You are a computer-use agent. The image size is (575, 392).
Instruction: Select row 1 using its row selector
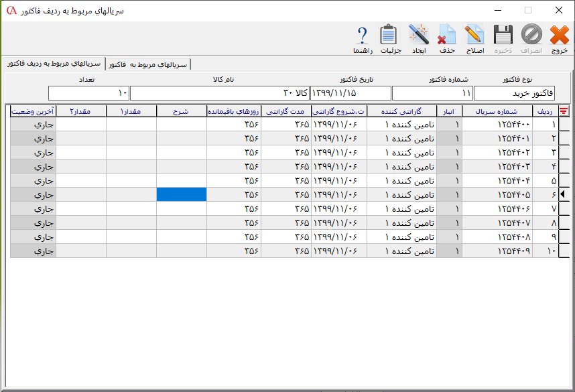click(564, 124)
